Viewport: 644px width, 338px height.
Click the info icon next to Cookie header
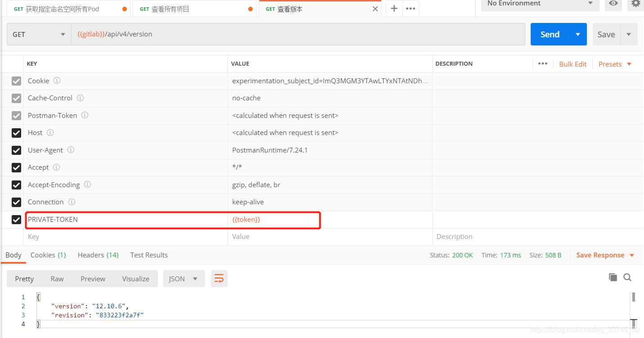(56, 81)
